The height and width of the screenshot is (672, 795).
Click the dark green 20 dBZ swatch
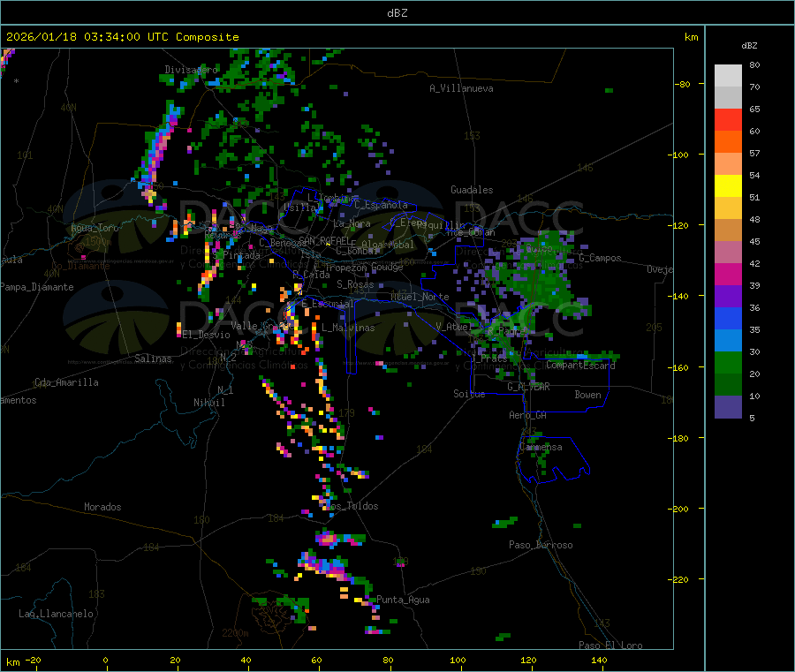(728, 385)
